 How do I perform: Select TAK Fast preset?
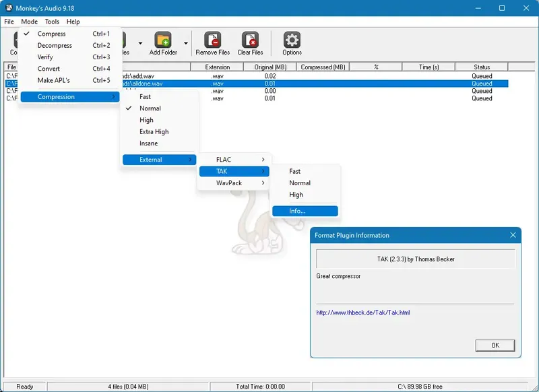[305, 172]
